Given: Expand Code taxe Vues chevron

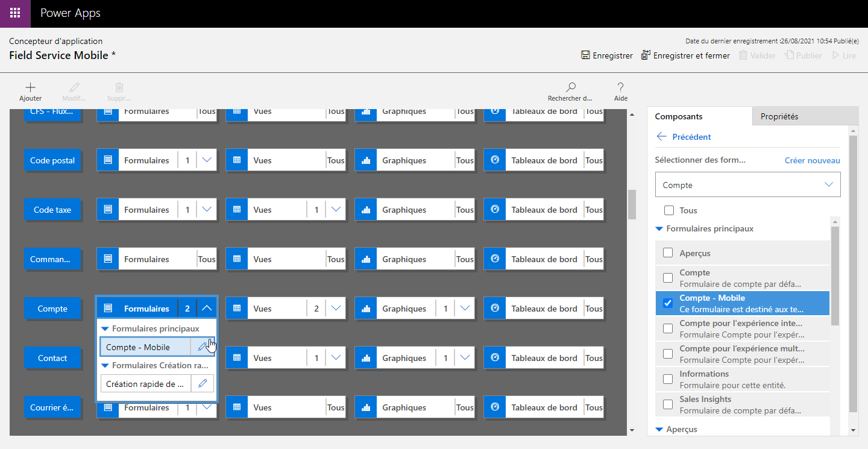Looking at the screenshot, I should coord(336,210).
